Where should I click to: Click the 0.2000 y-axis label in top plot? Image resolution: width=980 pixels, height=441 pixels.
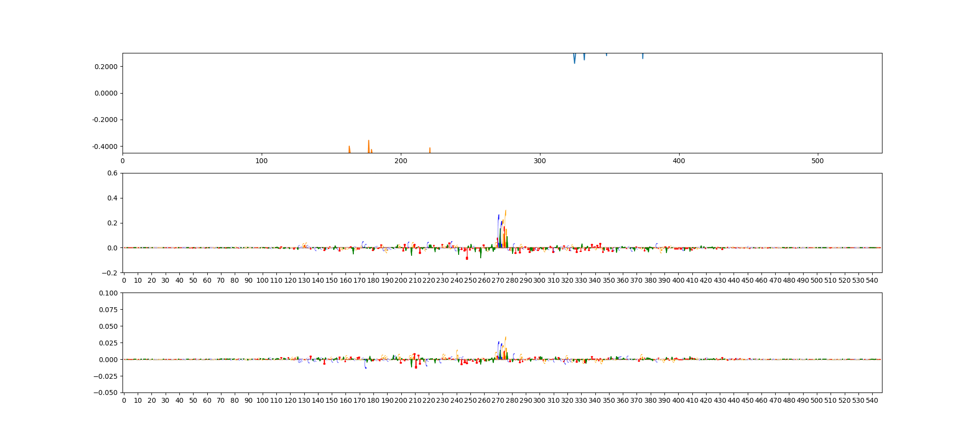(x=106, y=67)
